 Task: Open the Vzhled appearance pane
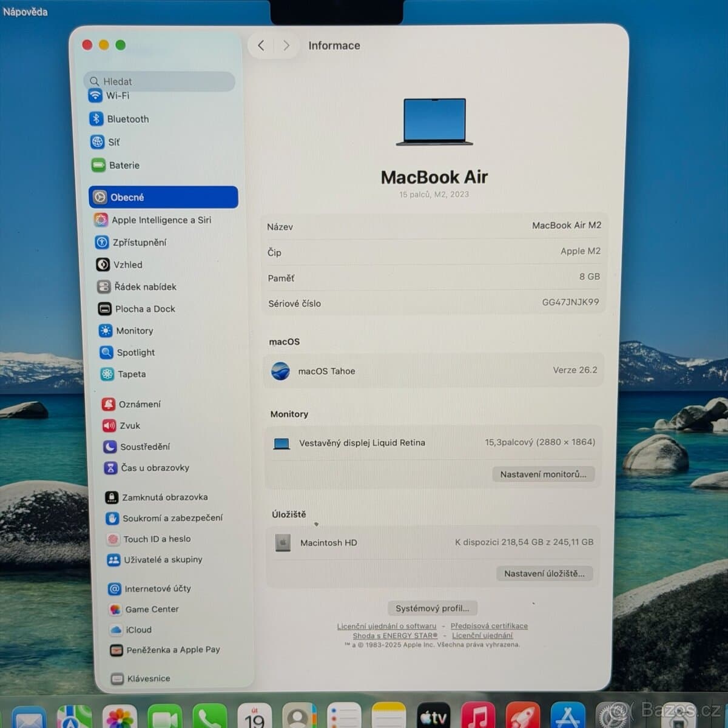tap(120, 265)
